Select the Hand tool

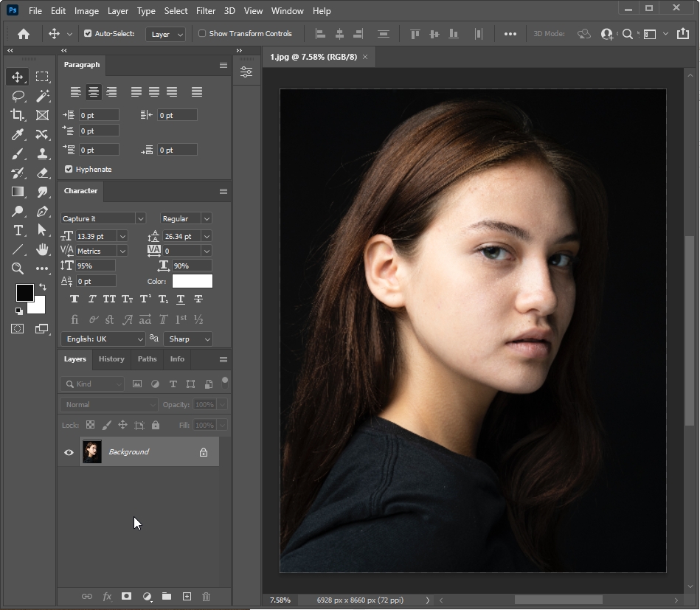[42, 249]
